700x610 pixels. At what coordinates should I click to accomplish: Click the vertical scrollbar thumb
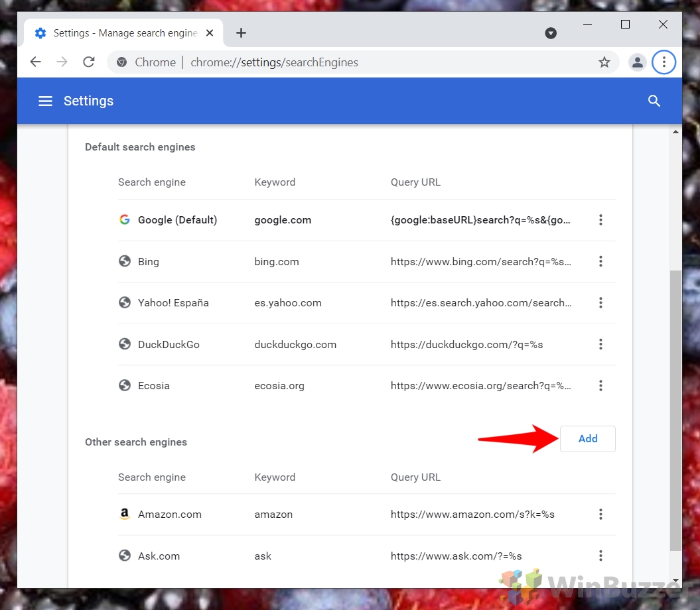click(675, 410)
